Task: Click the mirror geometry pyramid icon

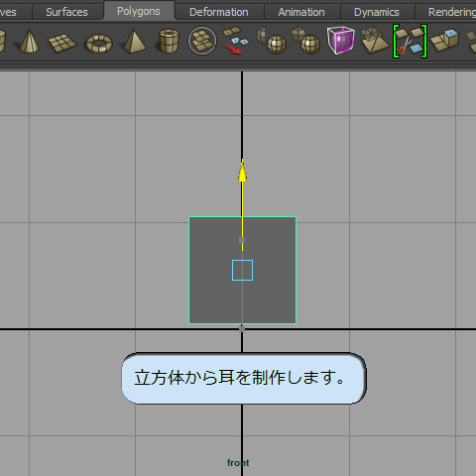Action: [375, 41]
